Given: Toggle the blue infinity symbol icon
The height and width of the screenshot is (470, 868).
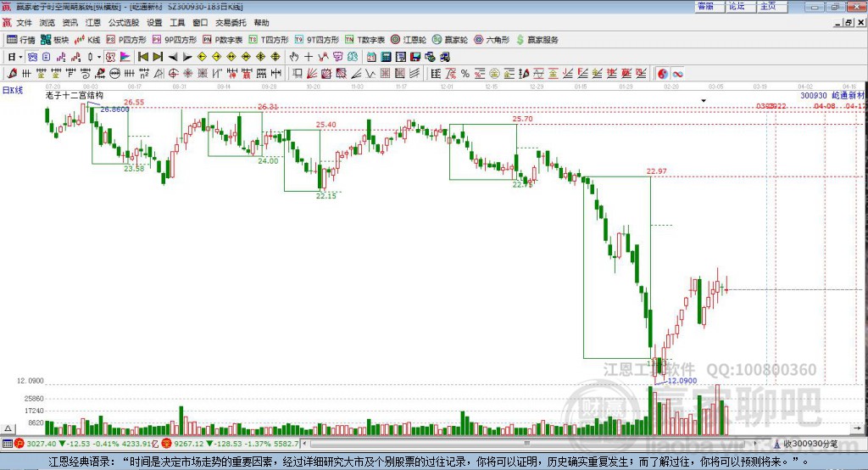Looking at the screenshot, I should pyautogui.click(x=677, y=73).
